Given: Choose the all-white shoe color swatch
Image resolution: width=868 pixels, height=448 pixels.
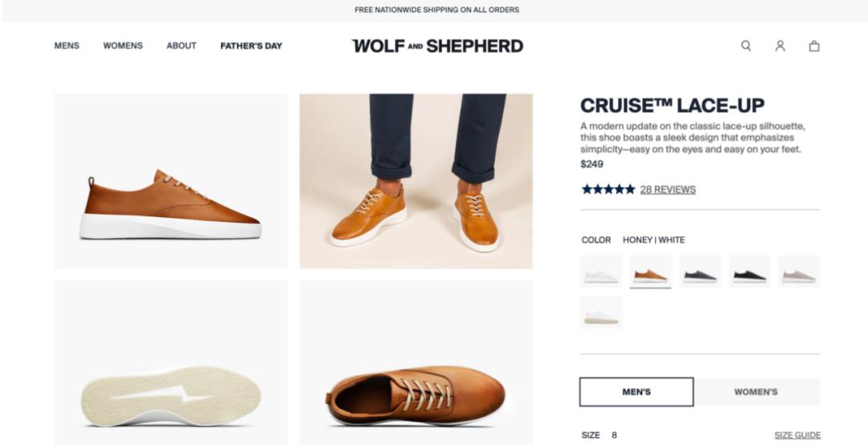Looking at the screenshot, I should coord(601,272).
